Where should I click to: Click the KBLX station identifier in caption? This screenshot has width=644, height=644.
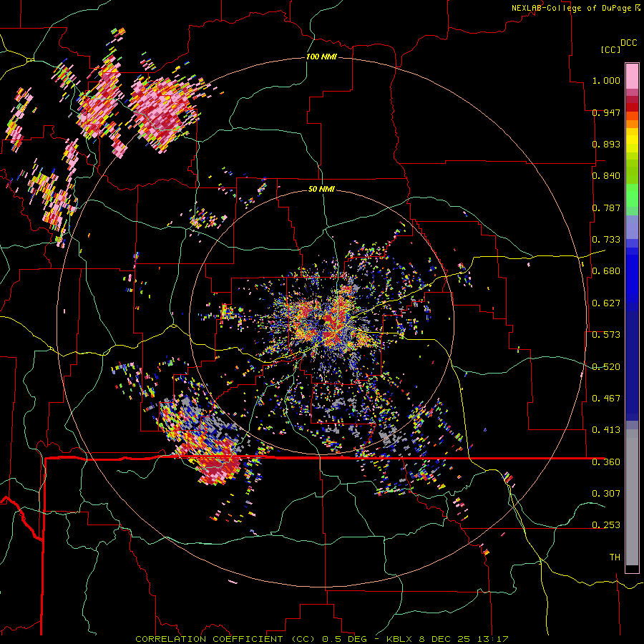pos(399,639)
